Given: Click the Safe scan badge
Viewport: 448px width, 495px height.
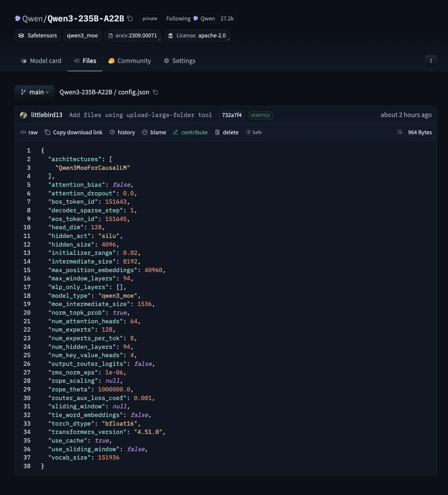Looking at the screenshot, I should (254, 132).
